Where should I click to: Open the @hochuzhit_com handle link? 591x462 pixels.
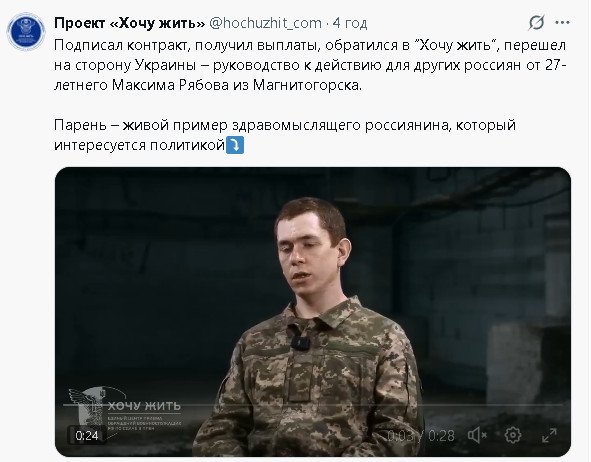pyautogui.click(x=265, y=23)
